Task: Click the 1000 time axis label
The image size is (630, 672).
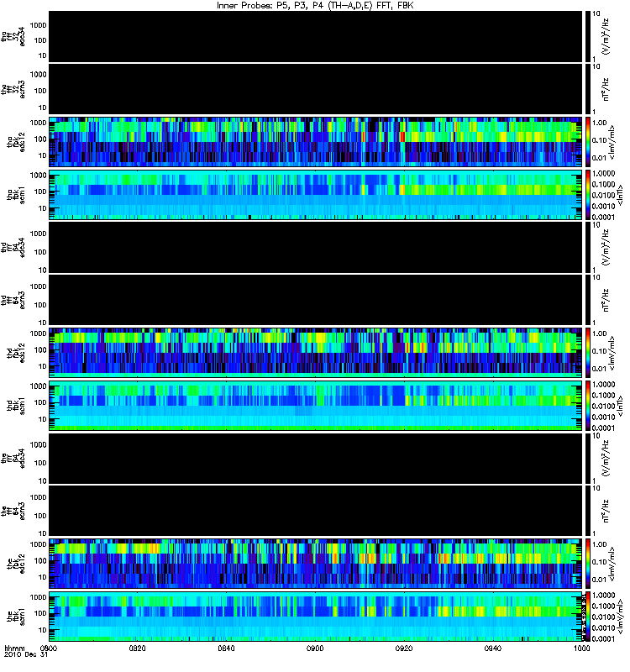Action: (582, 648)
